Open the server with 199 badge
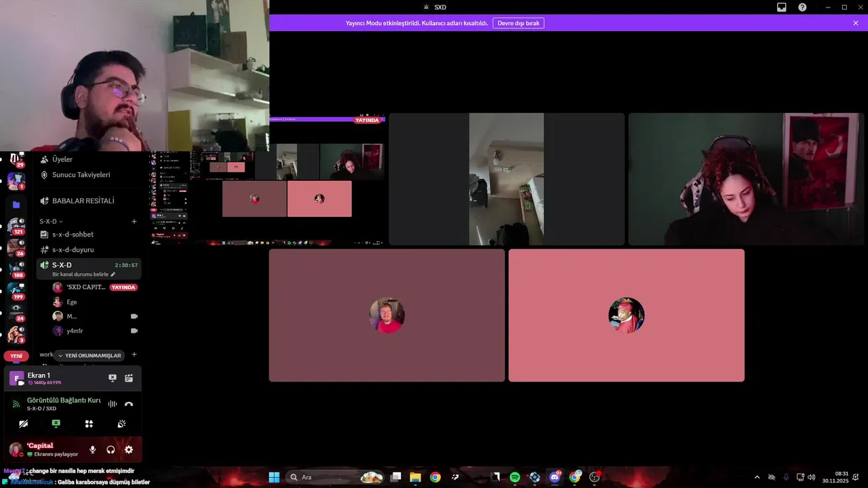868x488 pixels. 16,291
